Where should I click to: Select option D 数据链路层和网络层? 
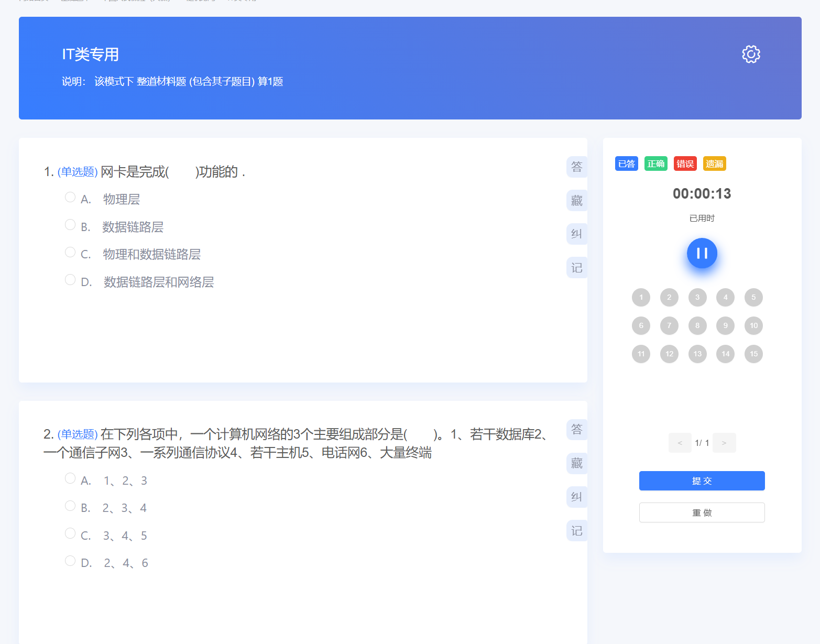coord(70,279)
